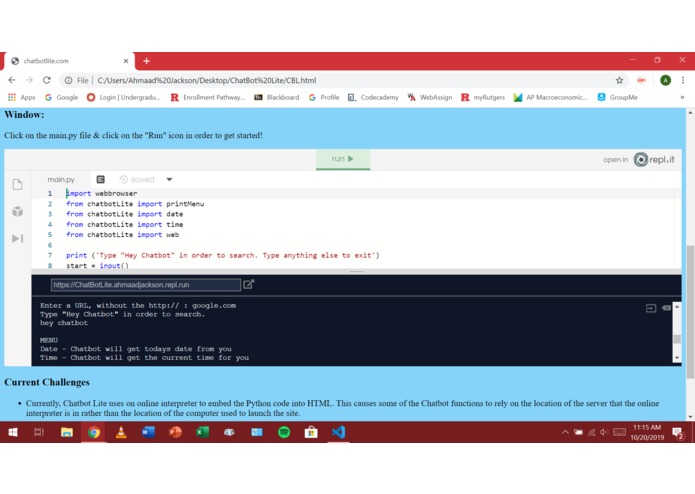Open Windows Start menu

(x=12, y=432)
